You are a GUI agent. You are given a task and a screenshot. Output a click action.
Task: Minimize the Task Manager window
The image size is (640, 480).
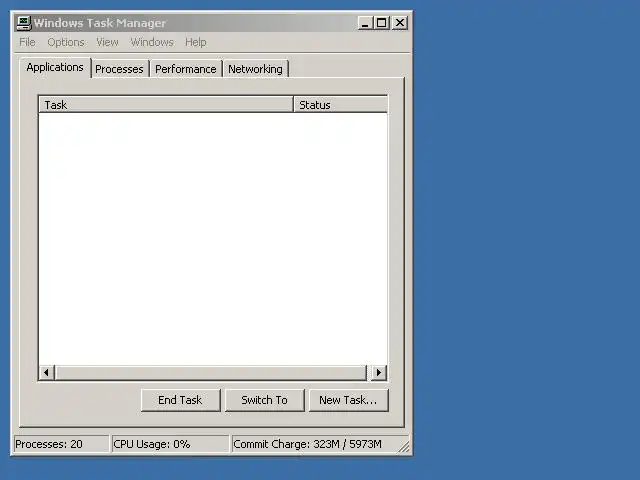(x=365, y=23)
